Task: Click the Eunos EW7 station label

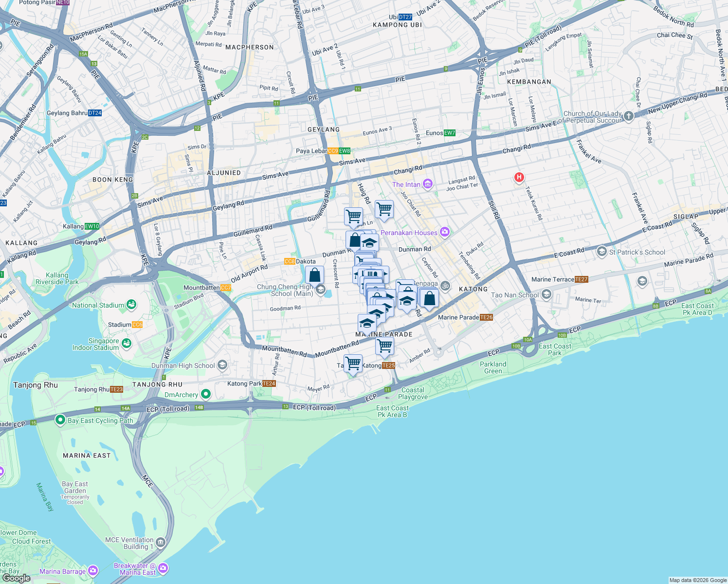Action: (440, 133)
